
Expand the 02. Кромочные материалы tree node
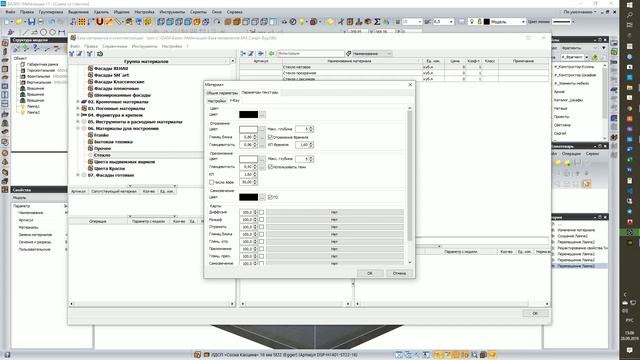78,102
